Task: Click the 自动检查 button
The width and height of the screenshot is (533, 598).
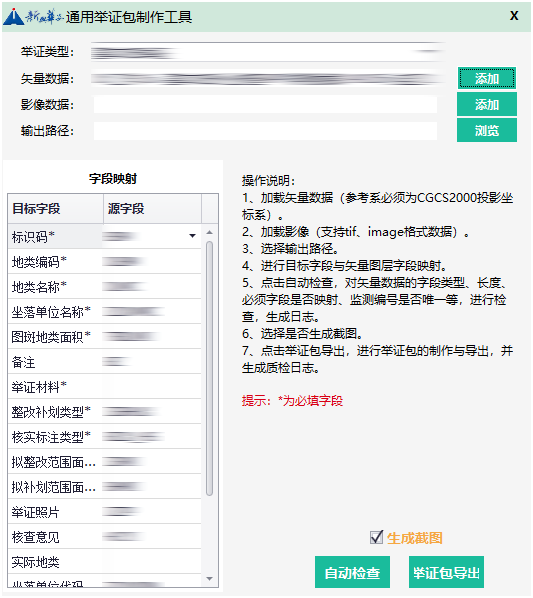Action: pos(352,572)
